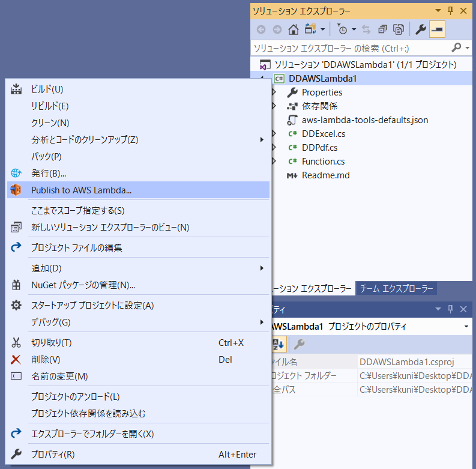Screen dimensions: 476x469
Task: Click the project folder path value cell
Action: coord(415,376)
